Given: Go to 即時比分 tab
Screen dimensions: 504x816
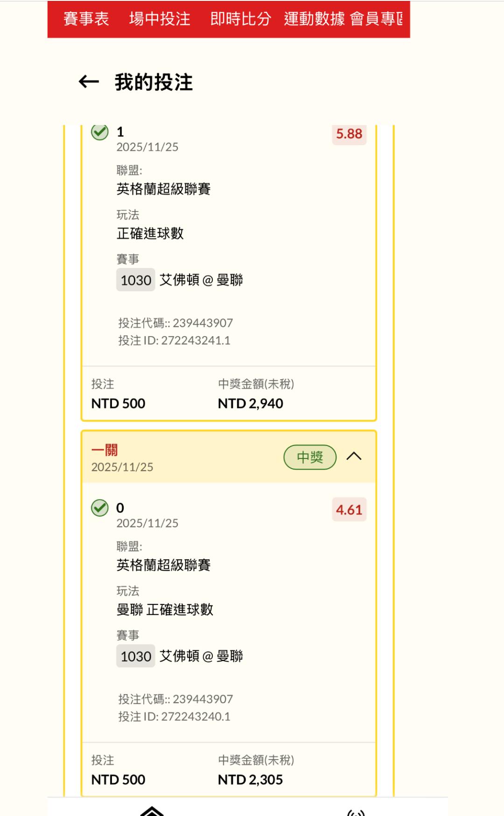Looking at the screenshot, I should pos(240,19).
